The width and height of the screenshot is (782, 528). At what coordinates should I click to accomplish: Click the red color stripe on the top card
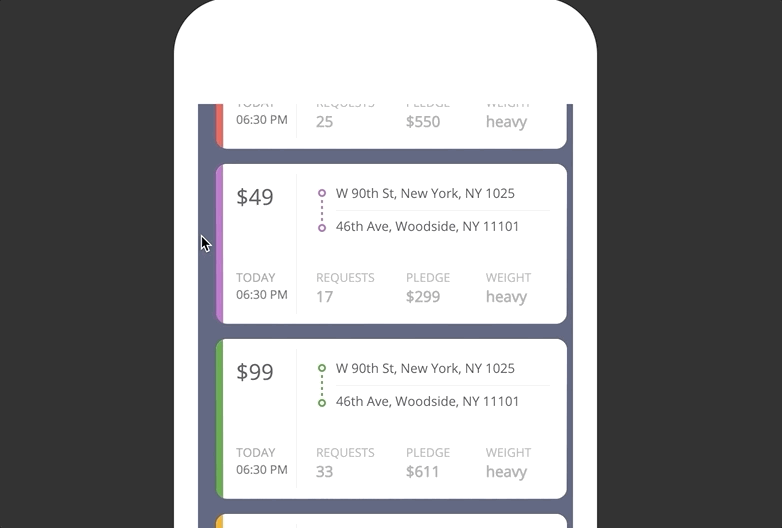pyautogui.click(x=219, y=125)
